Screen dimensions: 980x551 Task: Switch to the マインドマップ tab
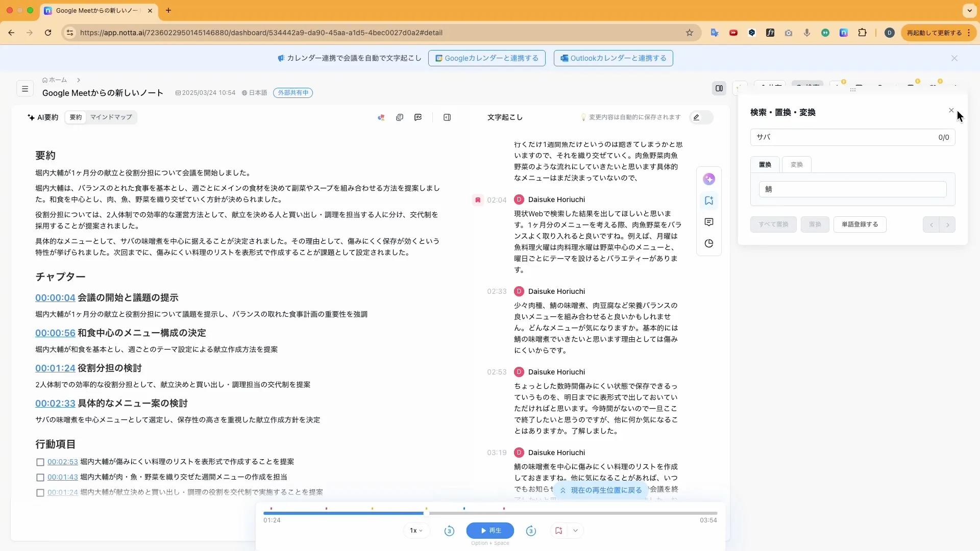click(111, 117)
